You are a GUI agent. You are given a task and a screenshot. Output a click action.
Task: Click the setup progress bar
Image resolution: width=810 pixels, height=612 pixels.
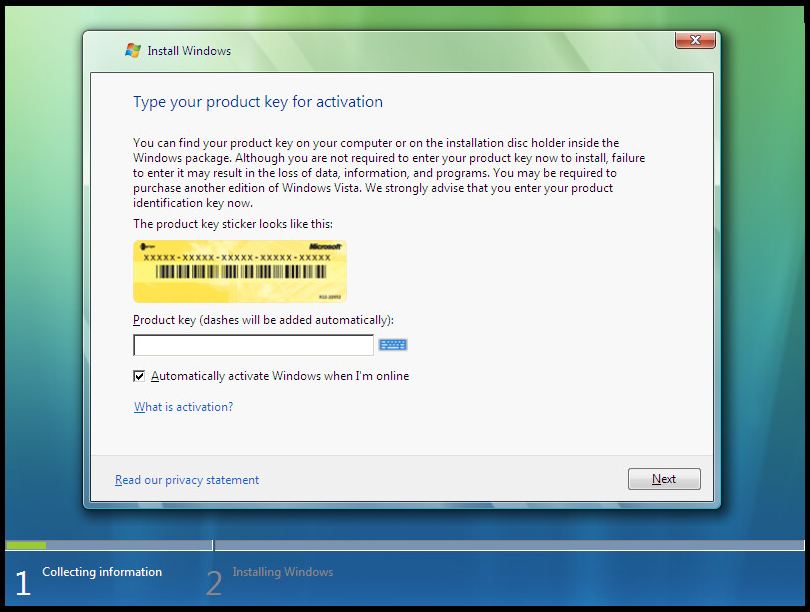click(404, 545)
